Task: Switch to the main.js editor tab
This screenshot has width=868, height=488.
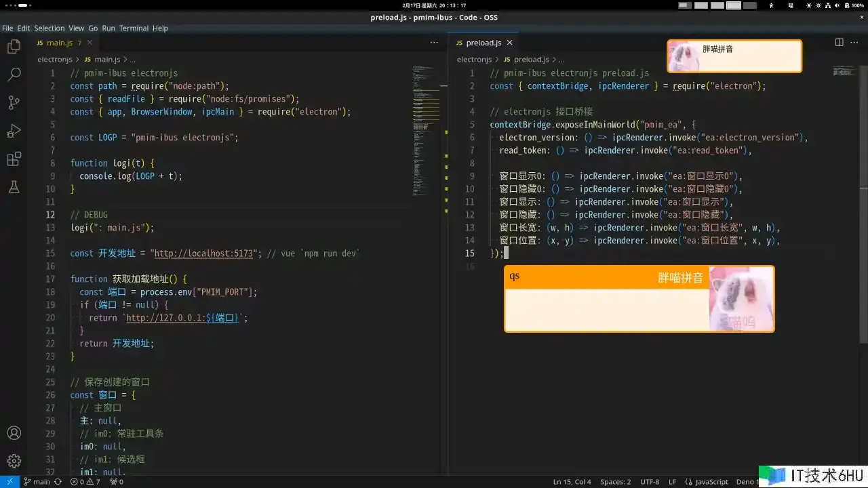Action: pos(59,43)
